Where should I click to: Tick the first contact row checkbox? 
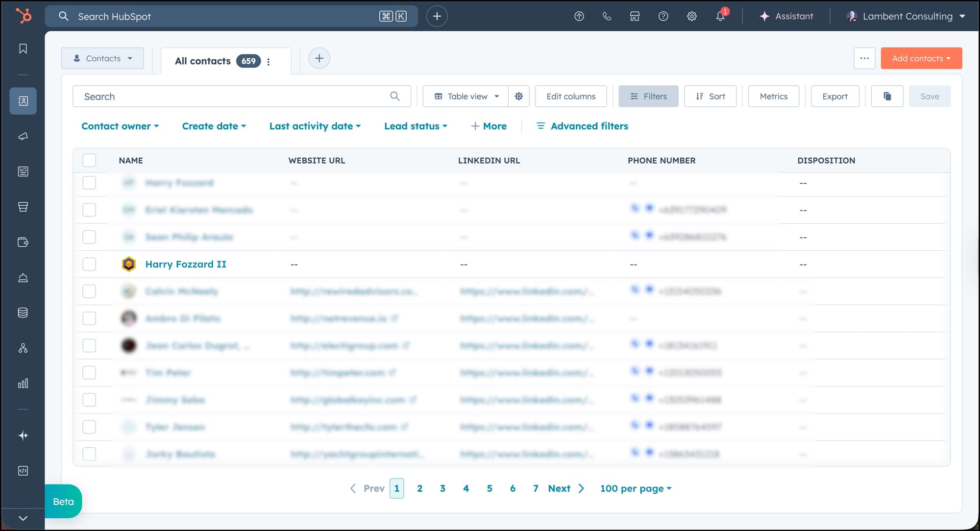89,183
